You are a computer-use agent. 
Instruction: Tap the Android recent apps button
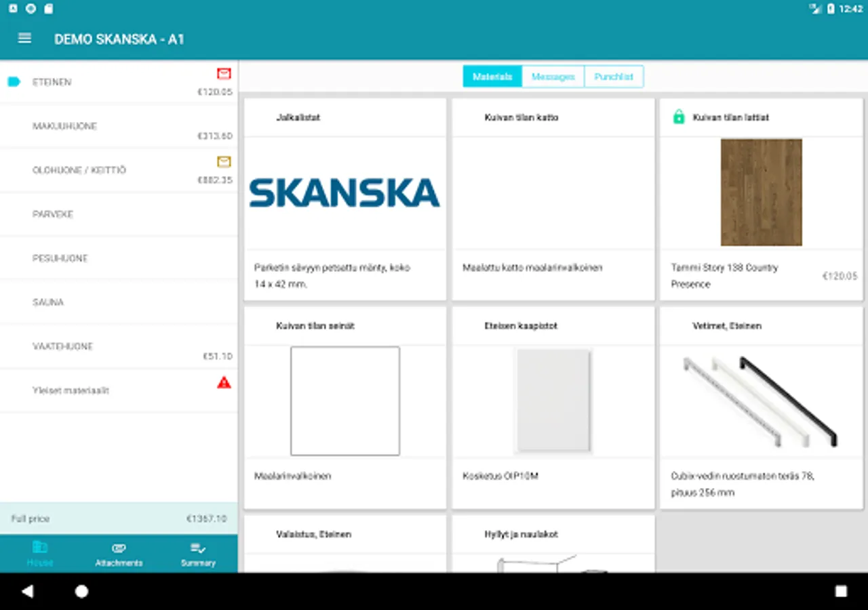(x=841, y=592)
